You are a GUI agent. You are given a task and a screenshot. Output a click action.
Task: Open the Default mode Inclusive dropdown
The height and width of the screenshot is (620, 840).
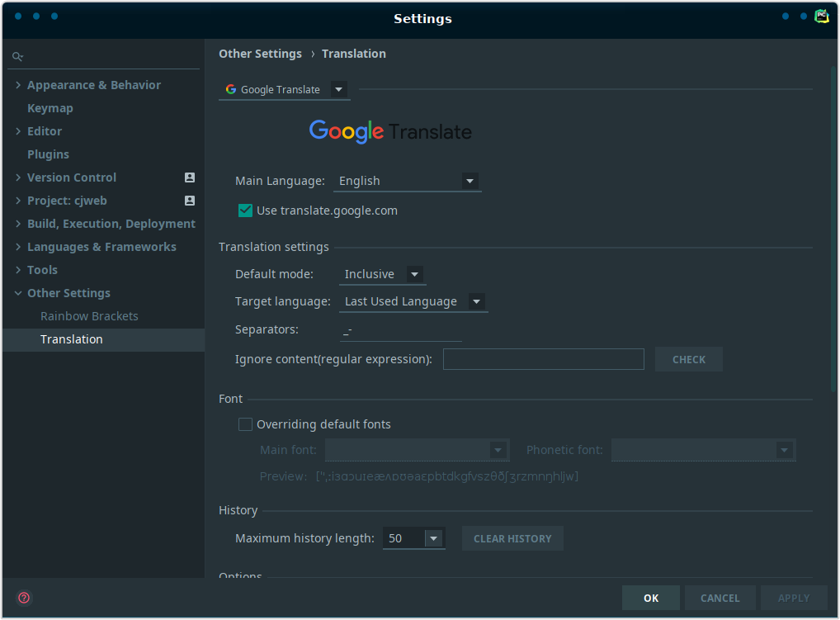pos(415,274)
